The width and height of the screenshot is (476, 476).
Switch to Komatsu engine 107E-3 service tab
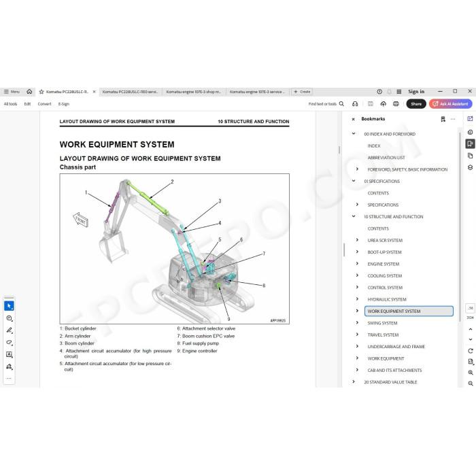pyautogui.click(x=257, y=92)
